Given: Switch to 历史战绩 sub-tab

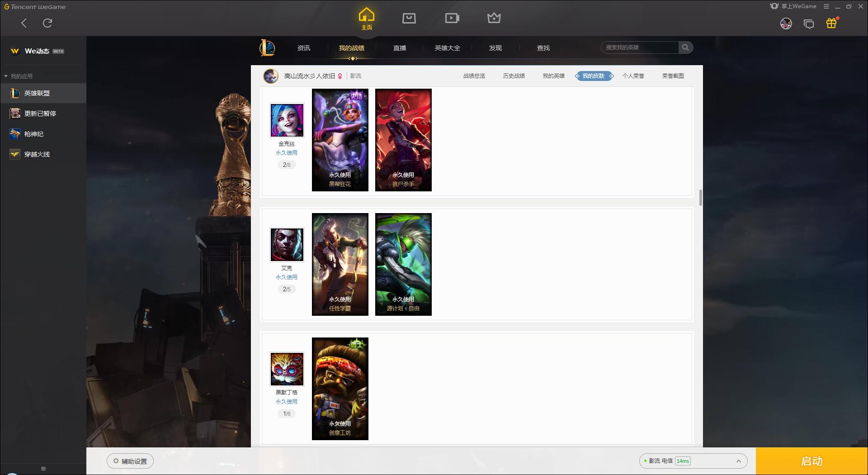Looking at the screenshot, I should tap(514, 76).
